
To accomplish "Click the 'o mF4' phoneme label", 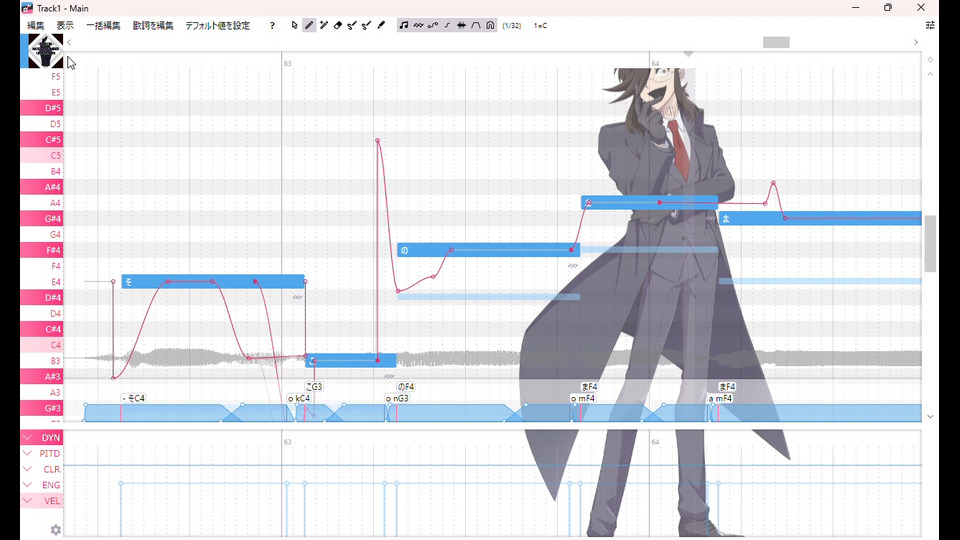I will click(582, 399).
